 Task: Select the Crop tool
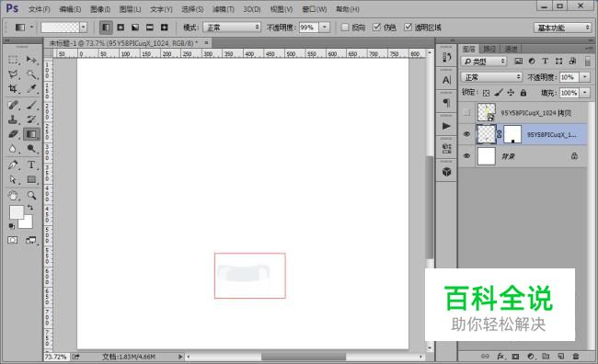point(13,89)
